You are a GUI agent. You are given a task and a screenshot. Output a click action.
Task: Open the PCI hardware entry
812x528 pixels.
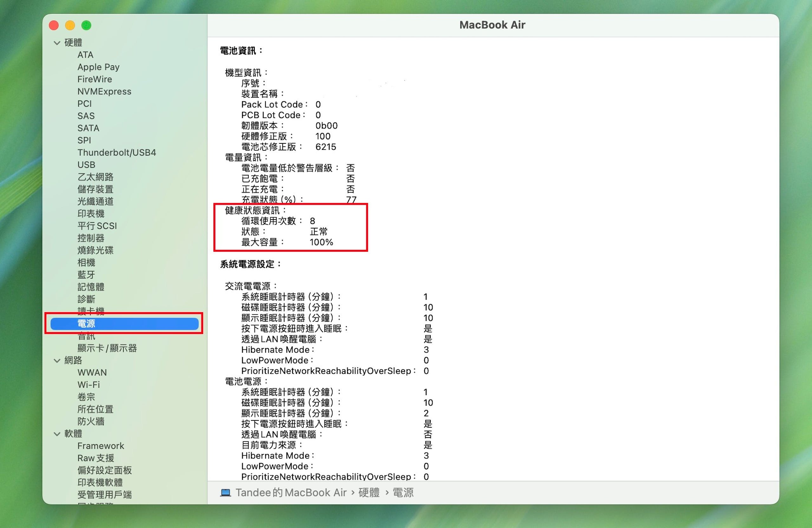[x=84, y=104]
